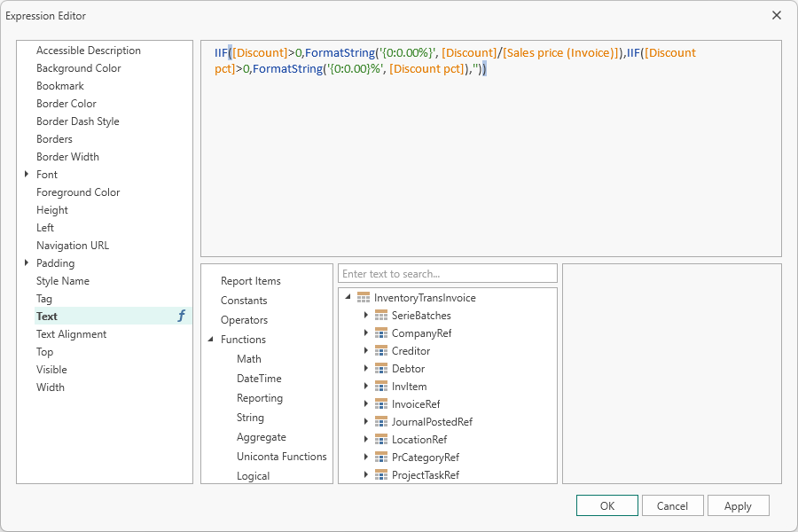
Task: Click the CompanyRef table icon
Action: [380, 333]
